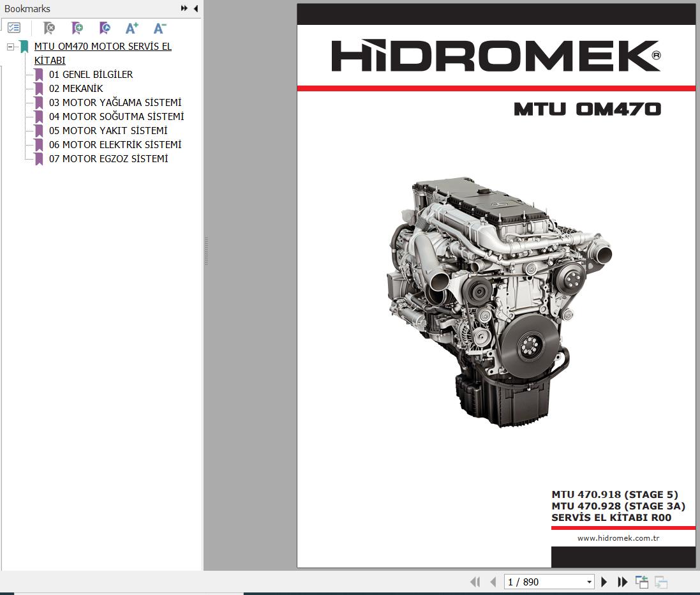Jump to 07 MOTOR EGZOZ SİSTEMİ
The image size is (700, 595).
(x=108, y=159)
